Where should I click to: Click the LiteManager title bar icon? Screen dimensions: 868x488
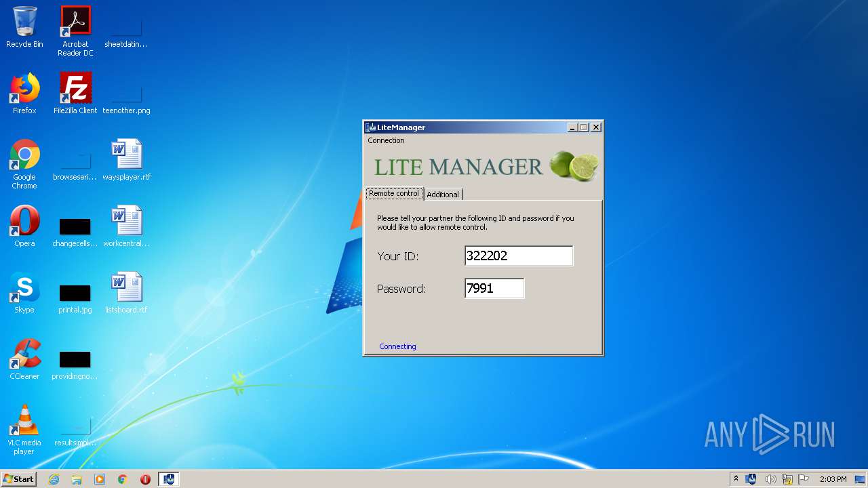tap(371, 127)
